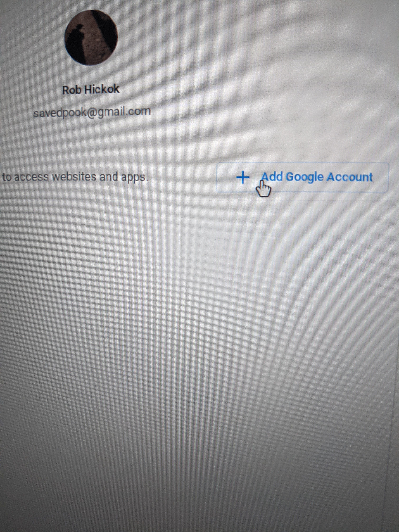Image resolution: width=399 pixels, height=532 pixels.
Task: Click the surname 'Hickok' under the avatar
Action: pyautogui.click(x=101, y=89)
